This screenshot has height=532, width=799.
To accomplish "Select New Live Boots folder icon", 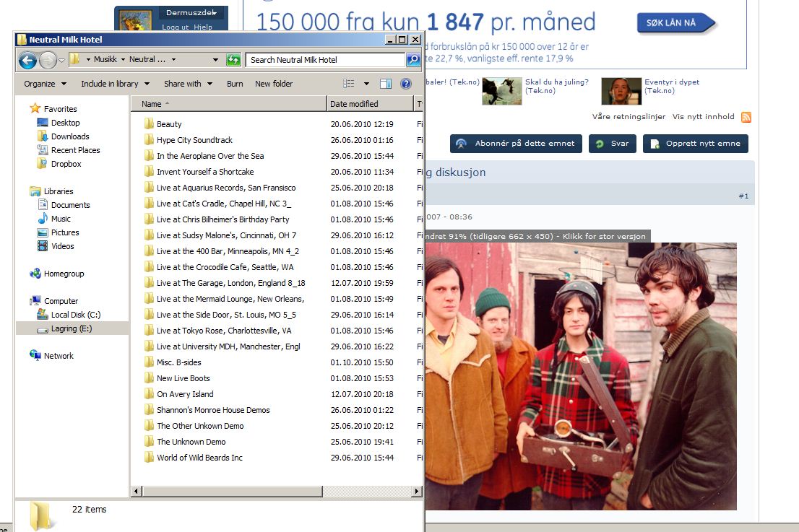I will [x=149, y=378].
